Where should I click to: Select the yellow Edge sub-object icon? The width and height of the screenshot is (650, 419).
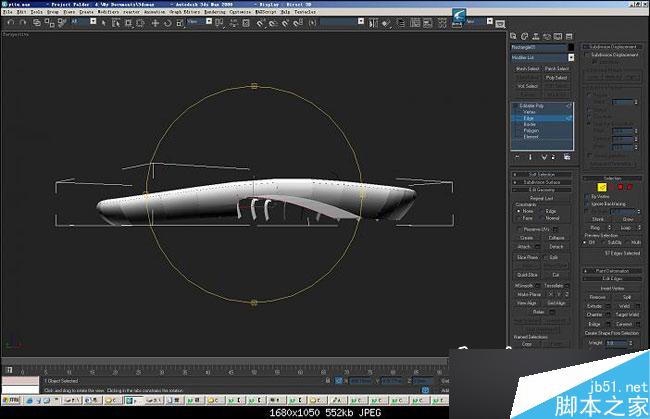coord(604,186)
